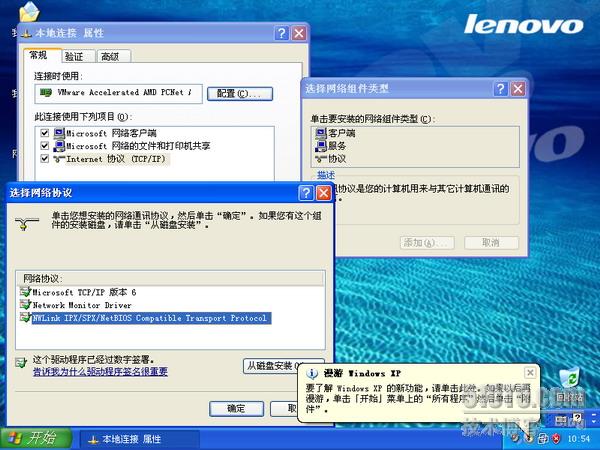Click 客户端 component icon

tap(321, 133)
